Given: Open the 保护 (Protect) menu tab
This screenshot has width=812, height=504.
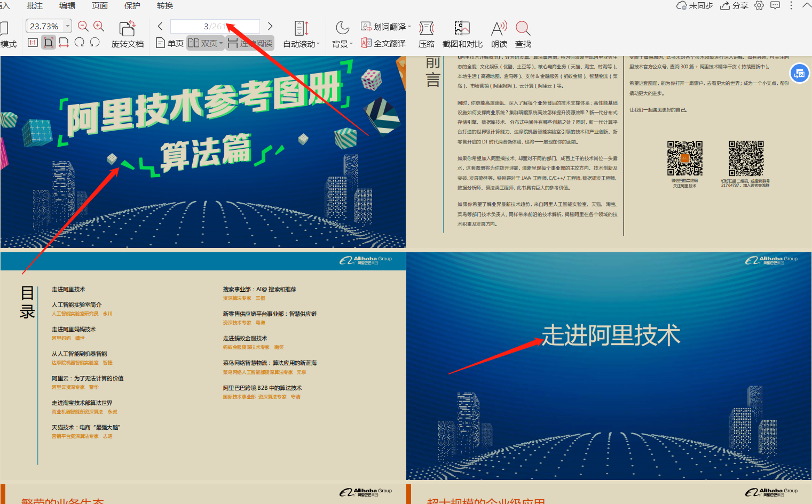Looking at the screenshot, I should coord(132,5).
